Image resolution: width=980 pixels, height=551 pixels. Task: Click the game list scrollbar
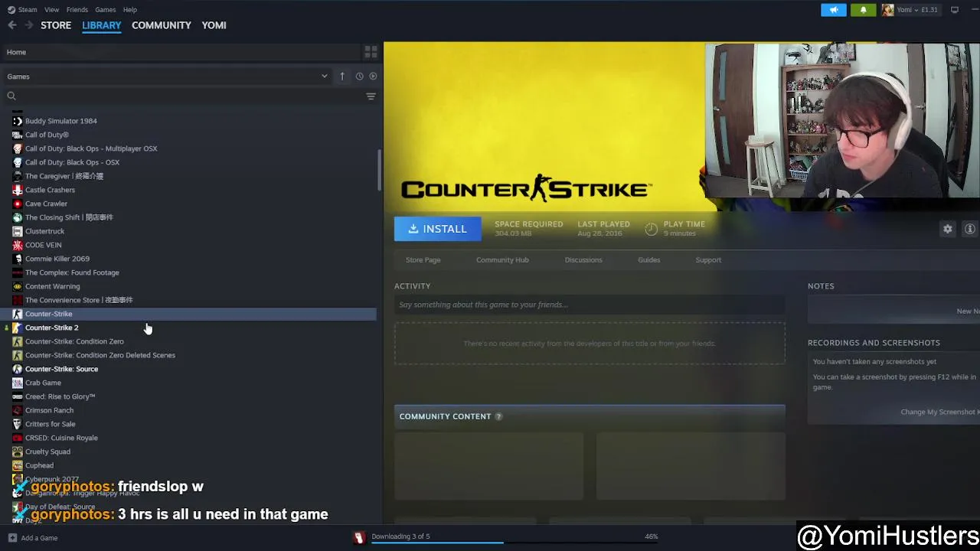click(379, 170)
